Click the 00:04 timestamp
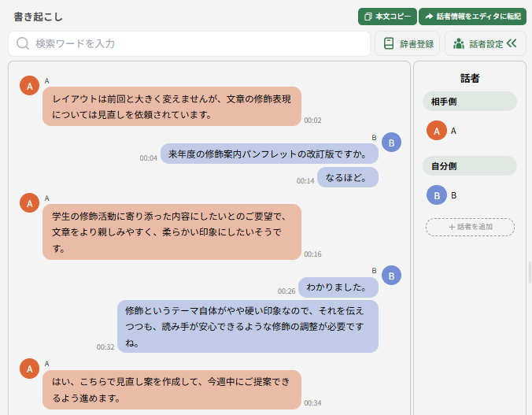Viewport: 532px width, 415px height. pos(148,158)
